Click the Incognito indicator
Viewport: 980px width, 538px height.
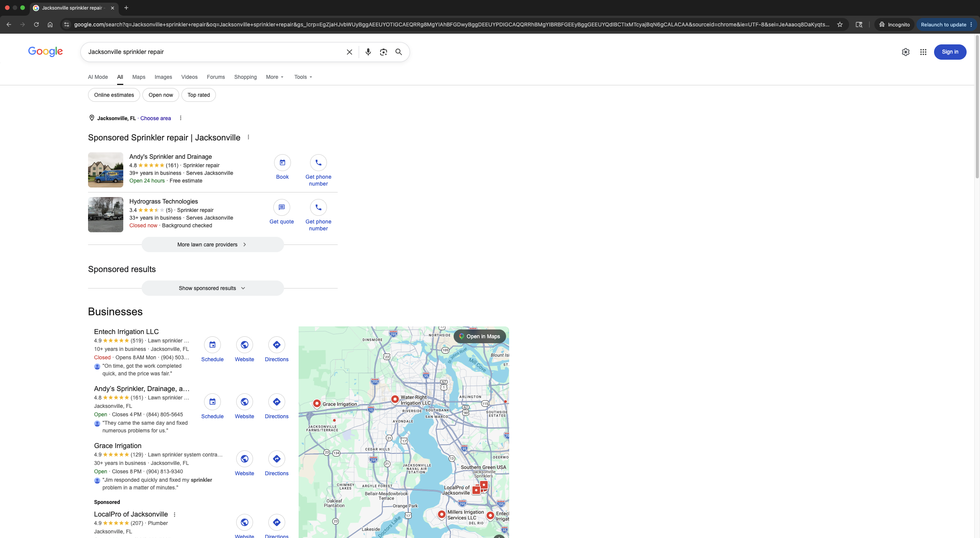point(894,24)
